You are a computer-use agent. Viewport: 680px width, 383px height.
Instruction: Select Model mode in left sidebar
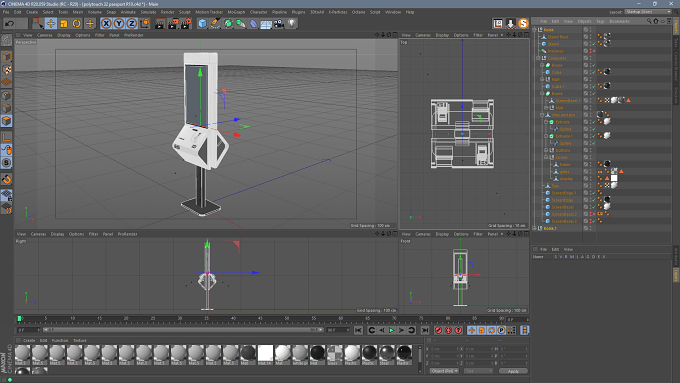7,56
